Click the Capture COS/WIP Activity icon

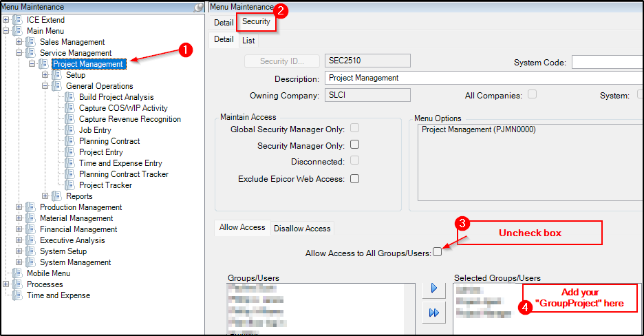tap(70, 108)
